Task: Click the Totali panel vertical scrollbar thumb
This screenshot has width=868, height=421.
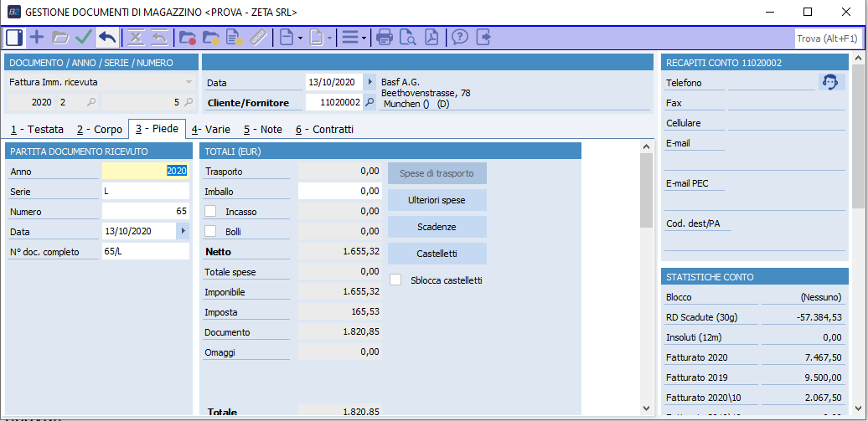Action: (646, 190)
